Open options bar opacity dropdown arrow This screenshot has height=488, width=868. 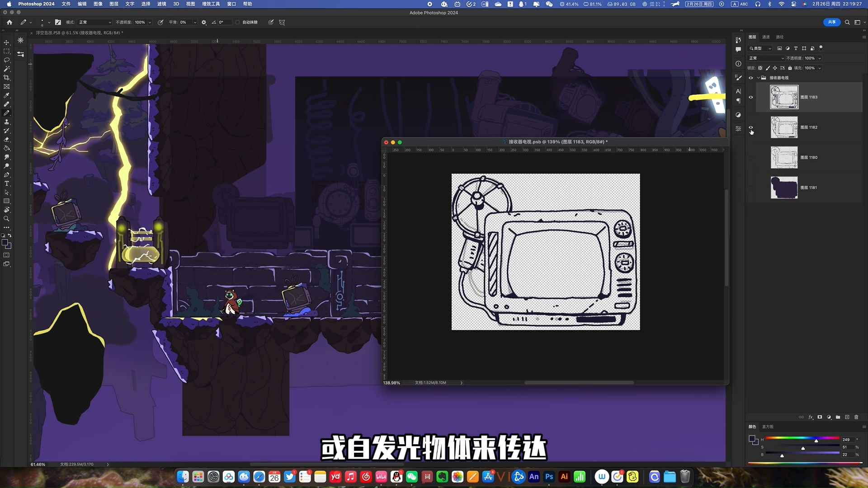click(150, 22)
